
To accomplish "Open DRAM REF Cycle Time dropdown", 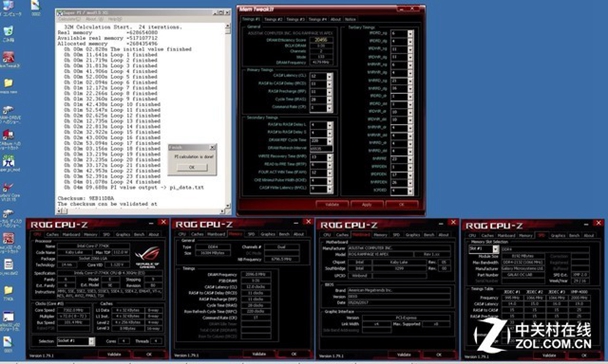I will [x=329, y=141].
